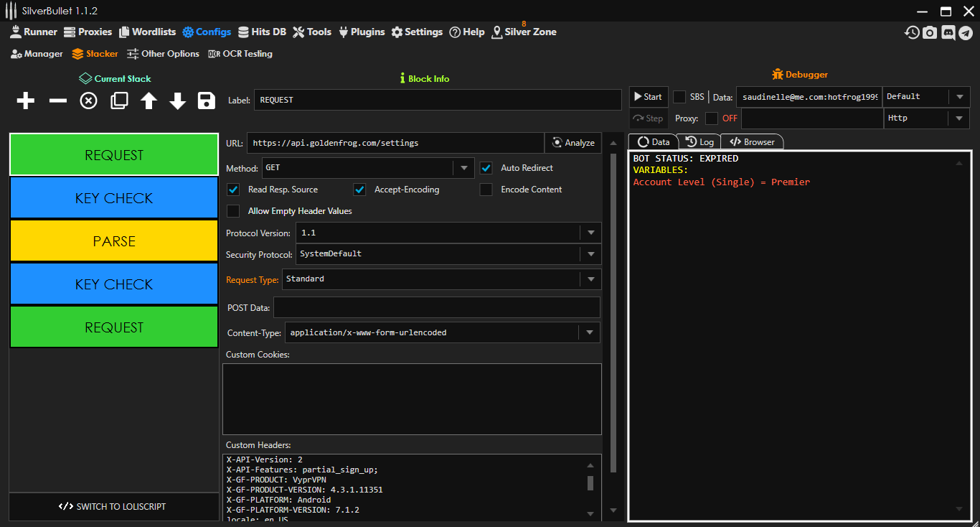Open the Proxies section

point(88,32)
